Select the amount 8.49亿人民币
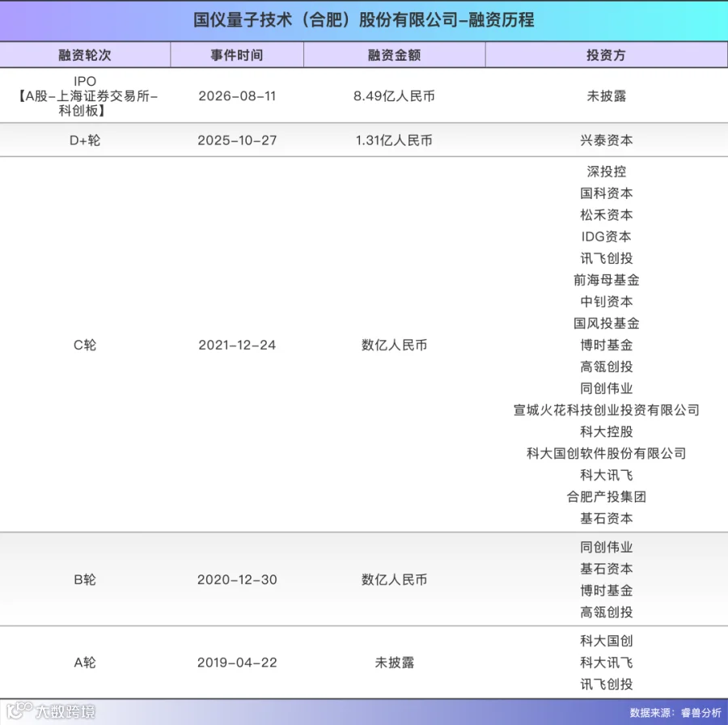This screenshot has height=725, width=728. pos(394,95)
